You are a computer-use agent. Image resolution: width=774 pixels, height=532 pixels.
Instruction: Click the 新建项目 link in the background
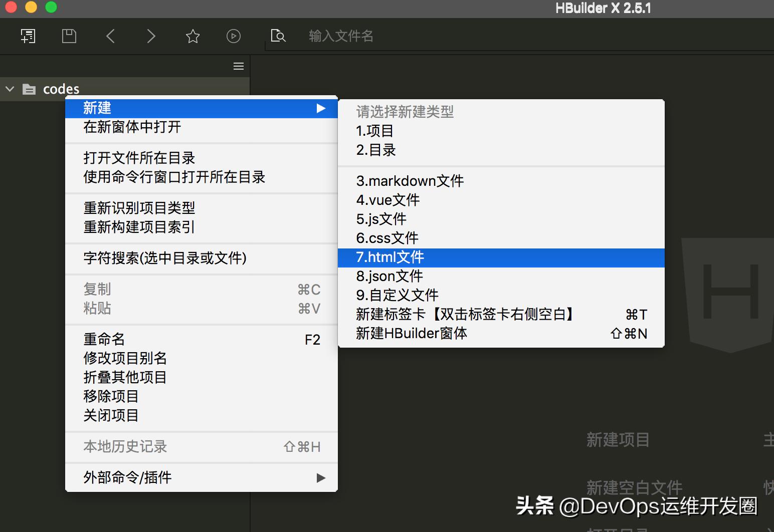pos(618,440)
